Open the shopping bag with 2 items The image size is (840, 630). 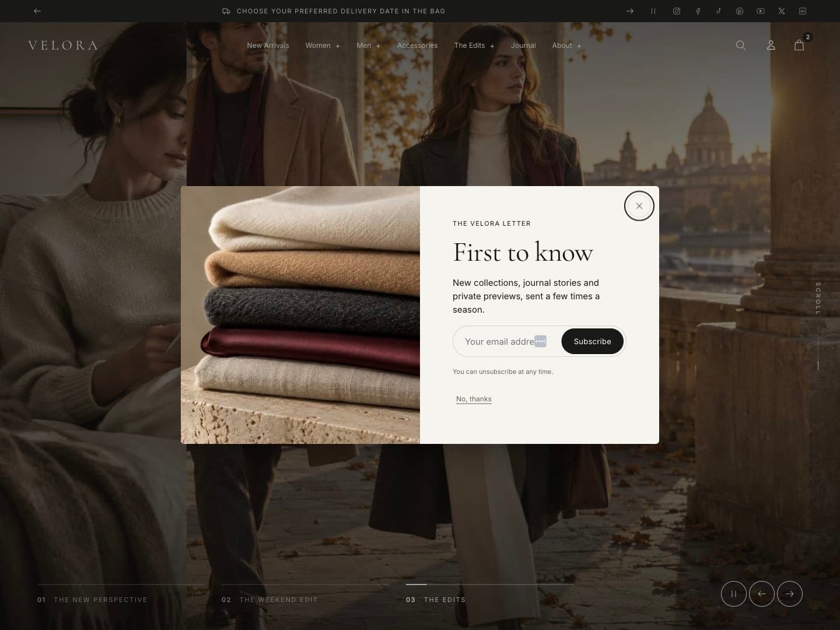click(800, 44)
